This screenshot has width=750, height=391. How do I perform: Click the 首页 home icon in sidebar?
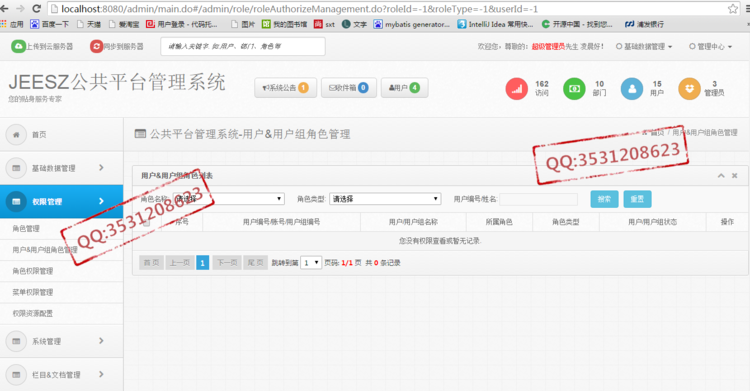click(16, 134)
